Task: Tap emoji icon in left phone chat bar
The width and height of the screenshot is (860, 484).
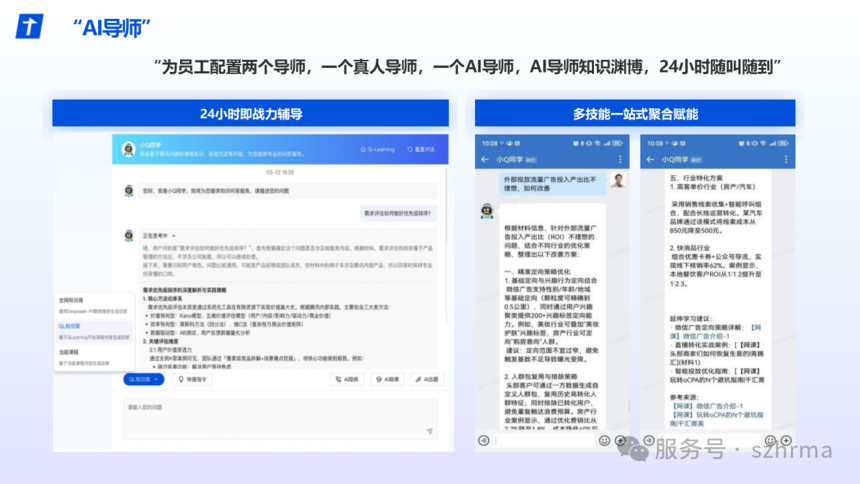Action: 604,440
